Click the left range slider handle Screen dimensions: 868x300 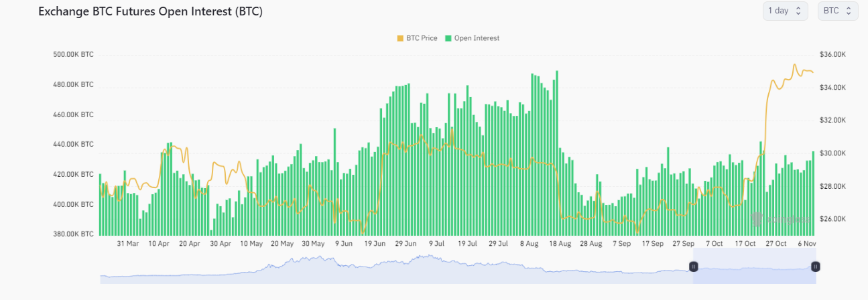[x=694, y=267]
